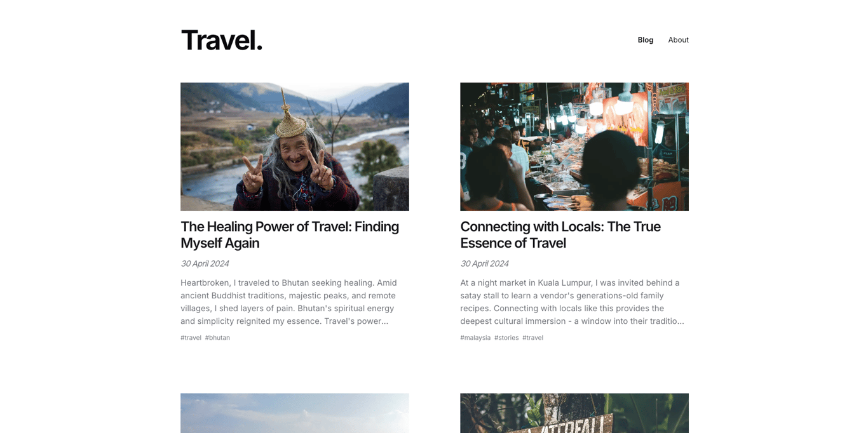
Task: Click the Bhutan post excerpt text
Action: click(x=289, y=302)
